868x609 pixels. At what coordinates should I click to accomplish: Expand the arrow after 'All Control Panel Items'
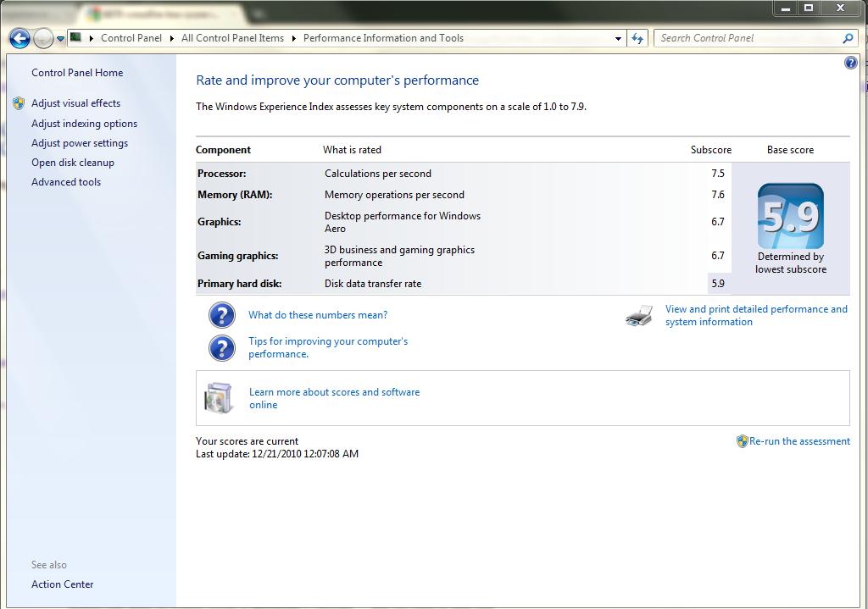point(294,38)
